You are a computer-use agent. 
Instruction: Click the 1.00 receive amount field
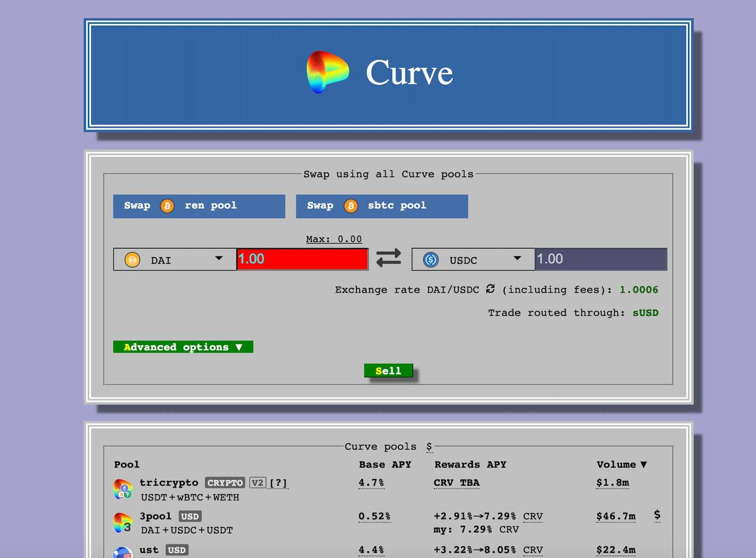(x=601, y=259)
